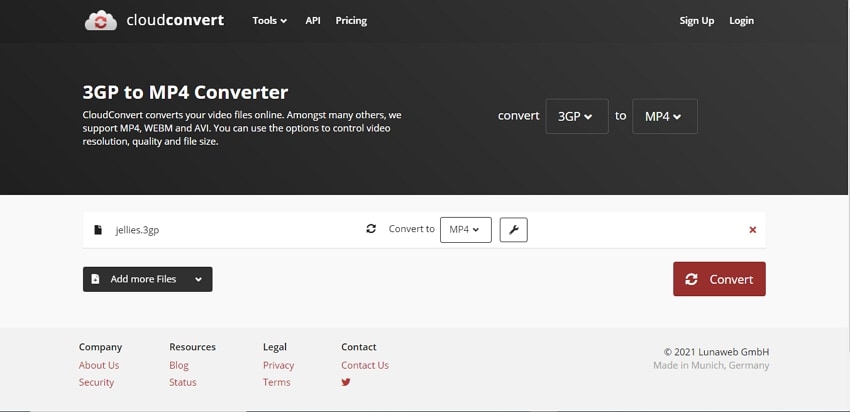This screenshot has height=412, width=850.
Task: Click the jellies.3gp file name
Action: click(x=137, y=230)
